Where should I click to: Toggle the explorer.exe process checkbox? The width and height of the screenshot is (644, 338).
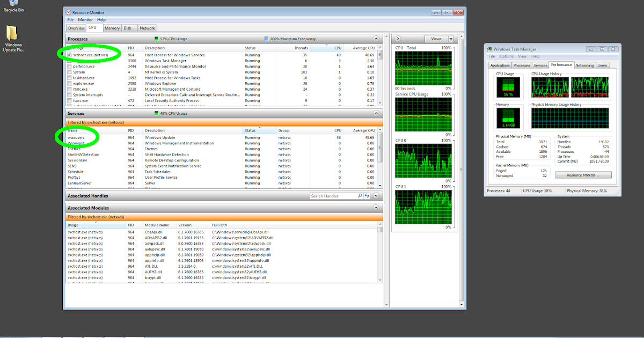(69, 84)
